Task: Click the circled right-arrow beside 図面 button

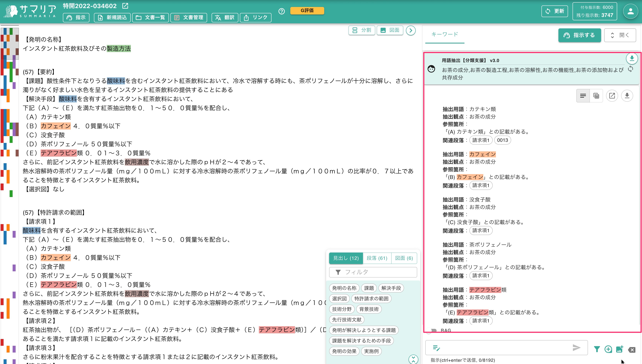Action: 411,30
